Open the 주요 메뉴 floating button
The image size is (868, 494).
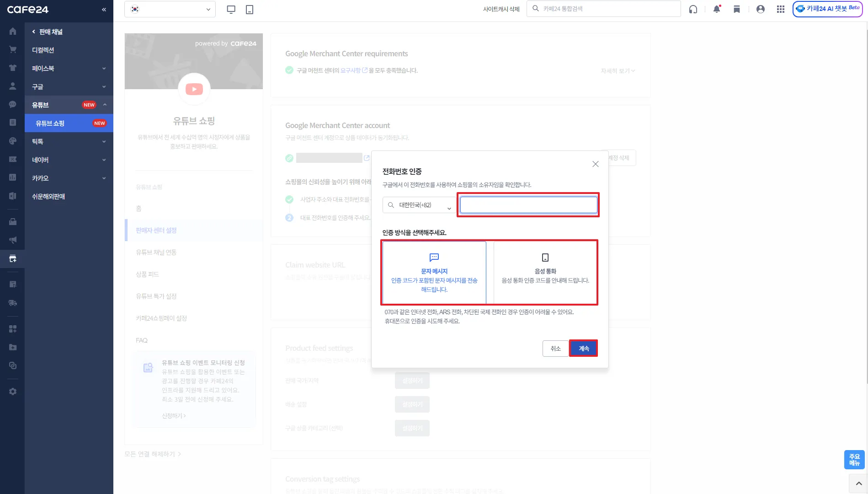(x=854, y=460)
